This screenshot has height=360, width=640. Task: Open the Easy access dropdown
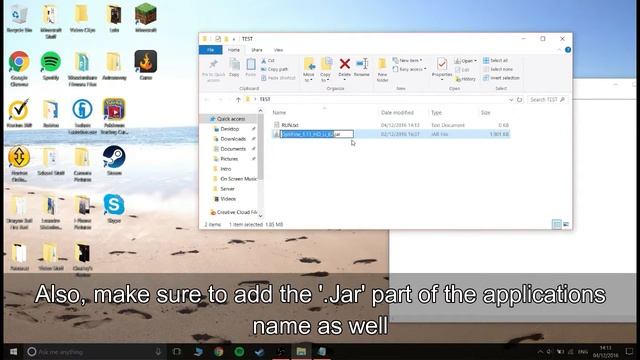pos(409,69)
